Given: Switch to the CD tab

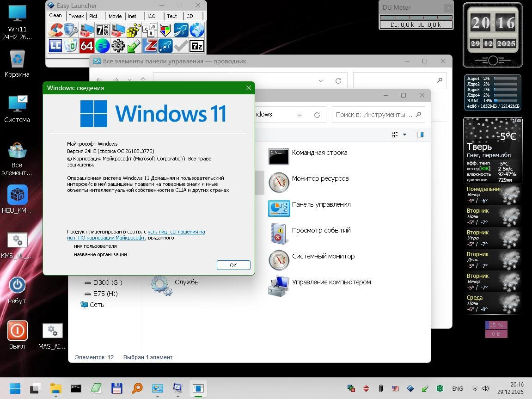Looking at the screenshot, I should point(190,16).
